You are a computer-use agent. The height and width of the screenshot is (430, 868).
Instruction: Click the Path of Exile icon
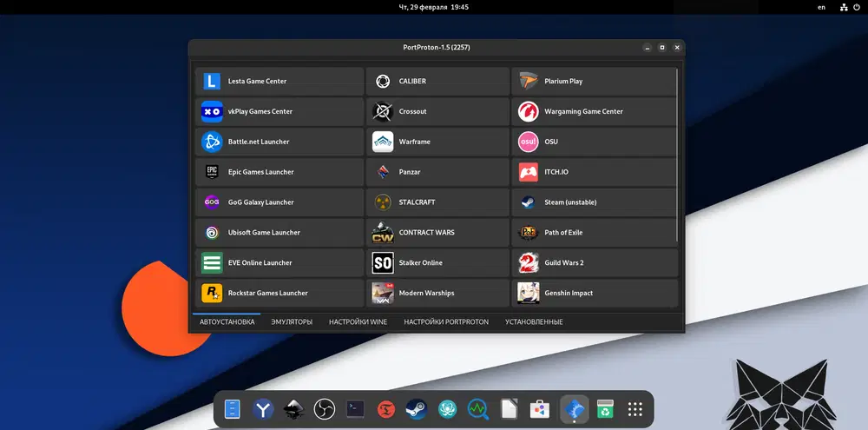[528, 233]
